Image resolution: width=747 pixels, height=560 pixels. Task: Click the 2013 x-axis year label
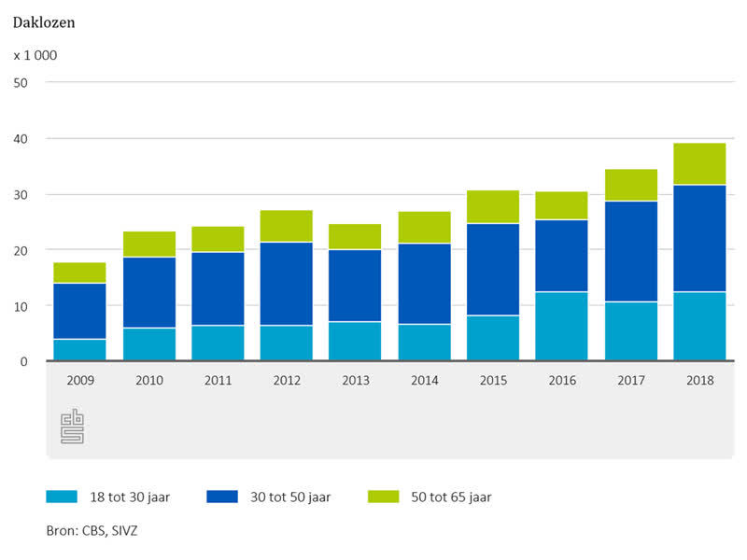tap(354, 381)
